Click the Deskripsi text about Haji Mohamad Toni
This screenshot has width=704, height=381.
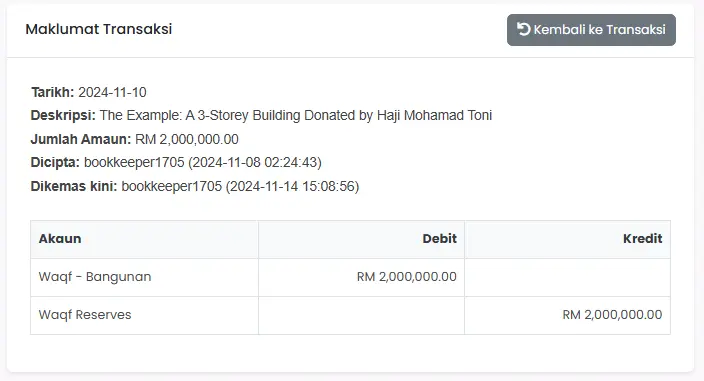(296, 115)
